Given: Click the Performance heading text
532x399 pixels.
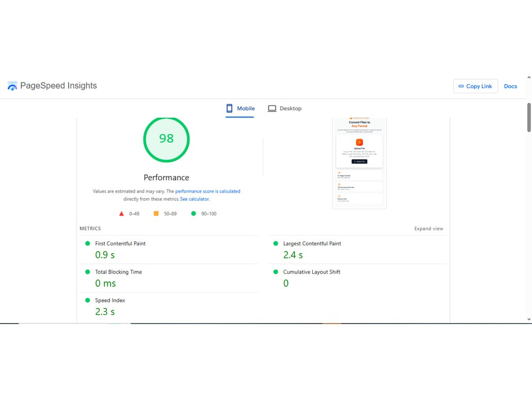Looking at the screenshot, I should (x=166, y=178).
